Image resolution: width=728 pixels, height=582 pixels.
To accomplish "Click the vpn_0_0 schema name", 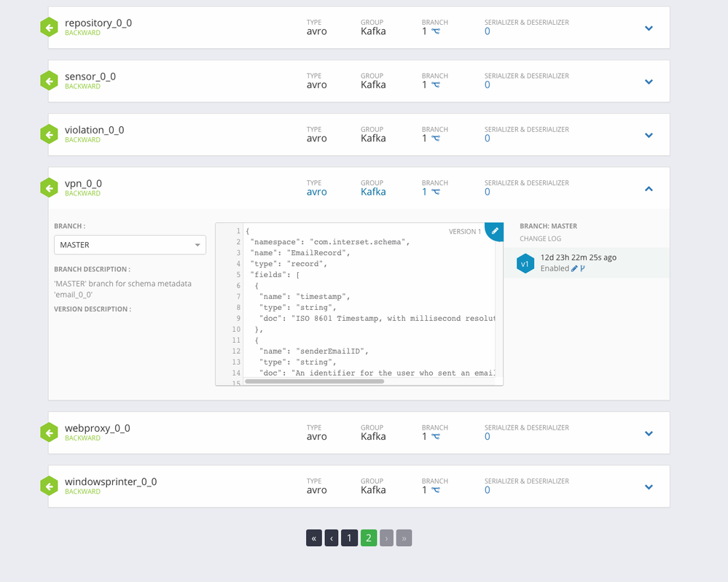I will 83,184.
